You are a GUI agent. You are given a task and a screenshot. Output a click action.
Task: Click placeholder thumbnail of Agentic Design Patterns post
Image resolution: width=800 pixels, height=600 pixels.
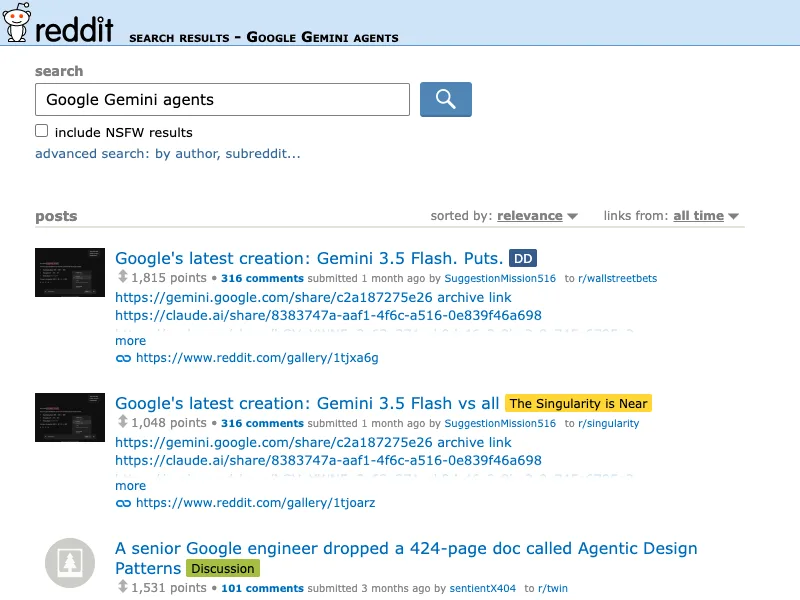(x=70, y=563)
